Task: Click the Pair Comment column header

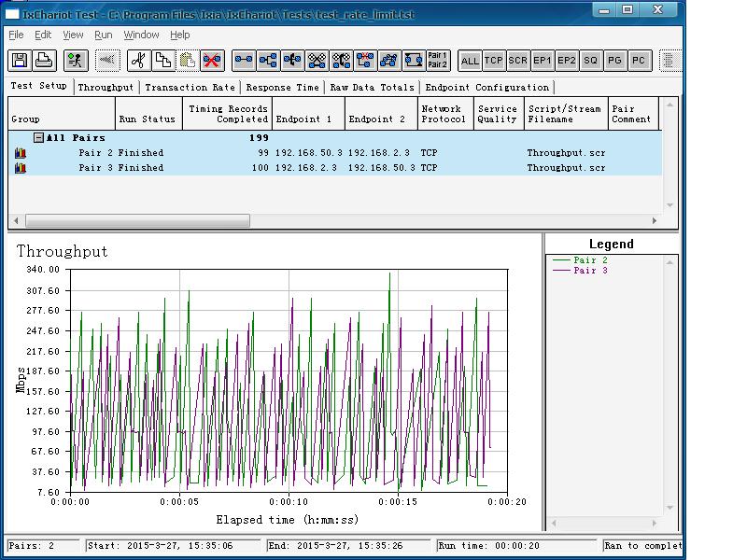Action: [x=633, y=113]
